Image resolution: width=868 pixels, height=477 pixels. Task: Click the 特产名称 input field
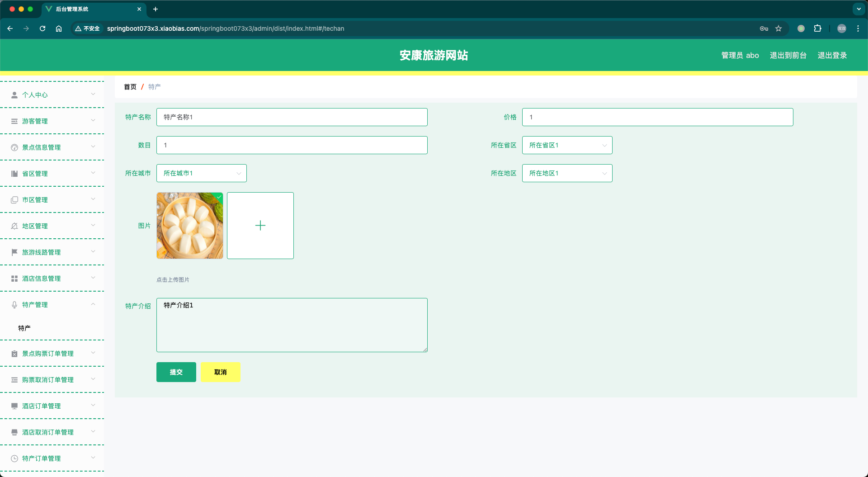click(x=292, y=117)
